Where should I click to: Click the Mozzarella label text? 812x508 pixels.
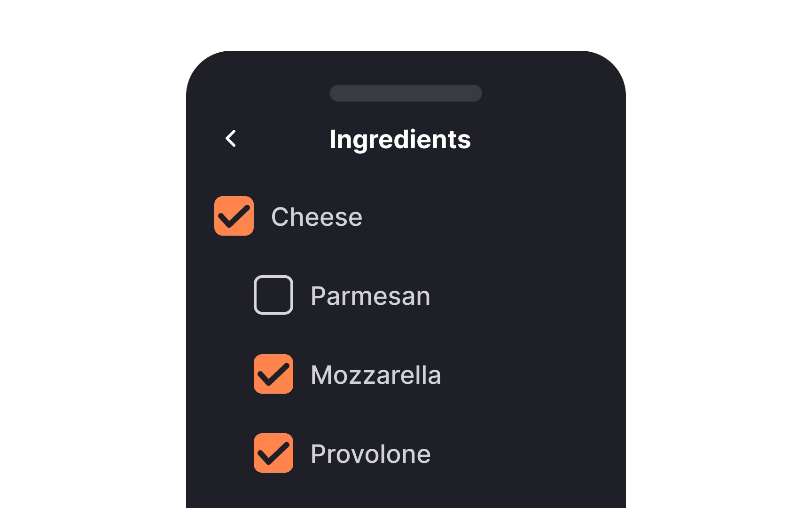pos(376,375)
